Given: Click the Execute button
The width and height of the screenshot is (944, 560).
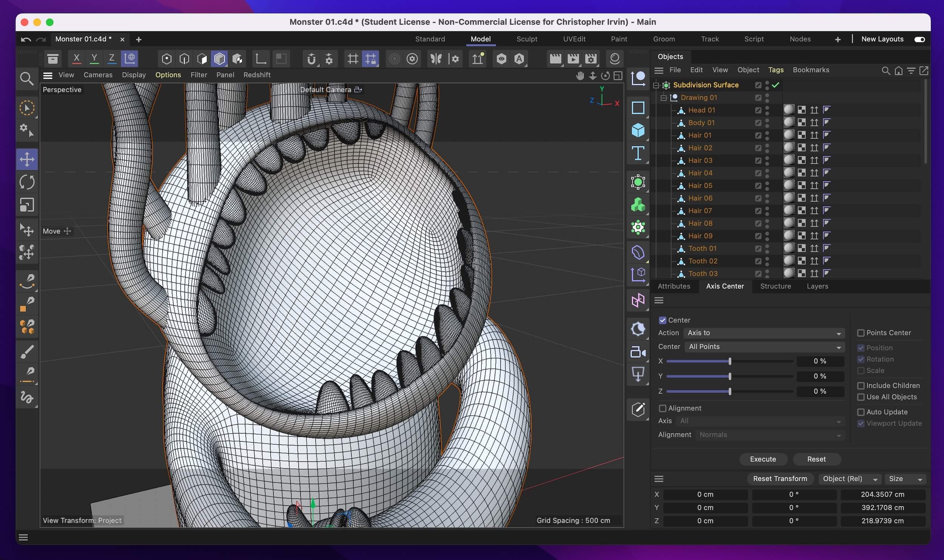Looking at the screenshot, I should tap(763, 459).
